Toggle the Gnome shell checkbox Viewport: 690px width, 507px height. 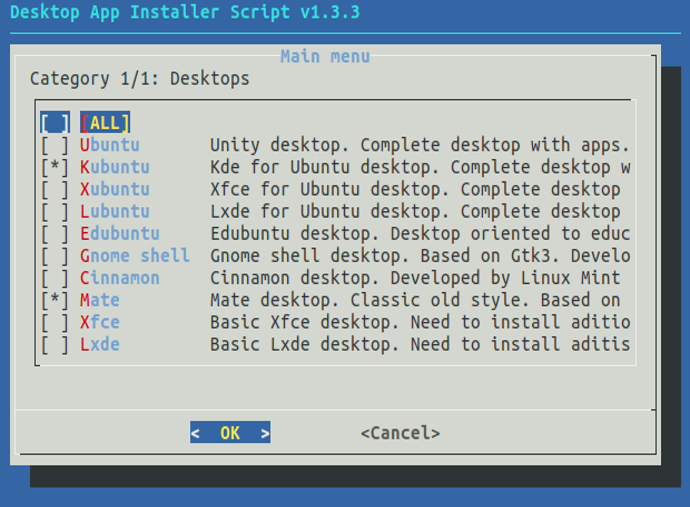55,256
